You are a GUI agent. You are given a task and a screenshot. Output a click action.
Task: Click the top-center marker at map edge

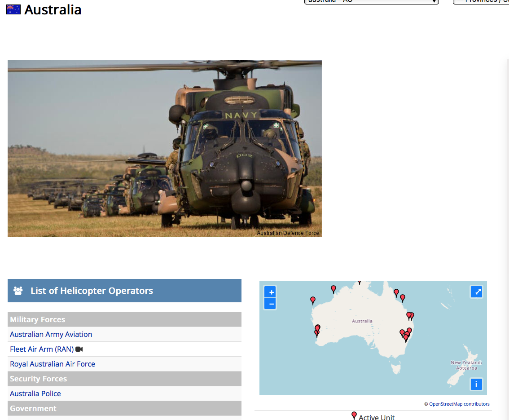(x=359, y=283)
